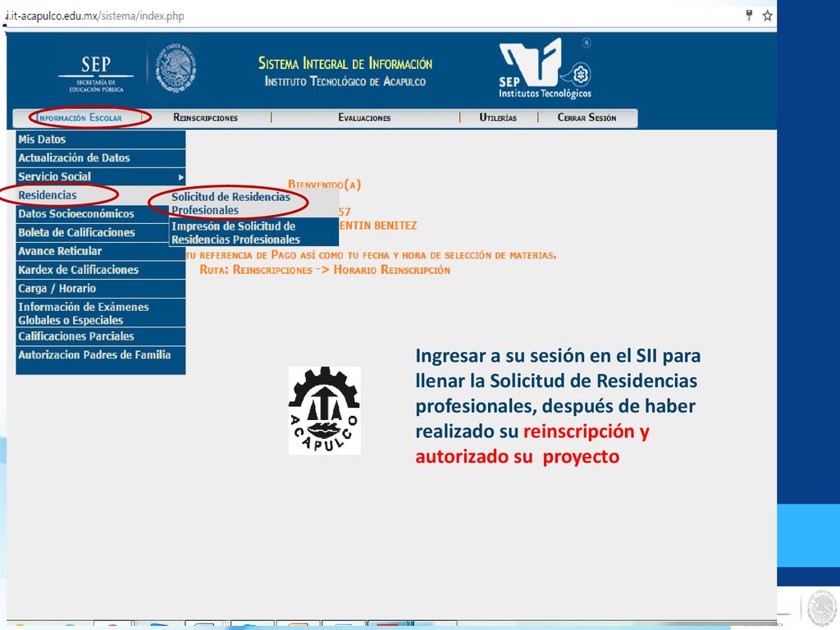Click the key icon in address bar
The image size is (840, 630).
click(x=749, y=16)
